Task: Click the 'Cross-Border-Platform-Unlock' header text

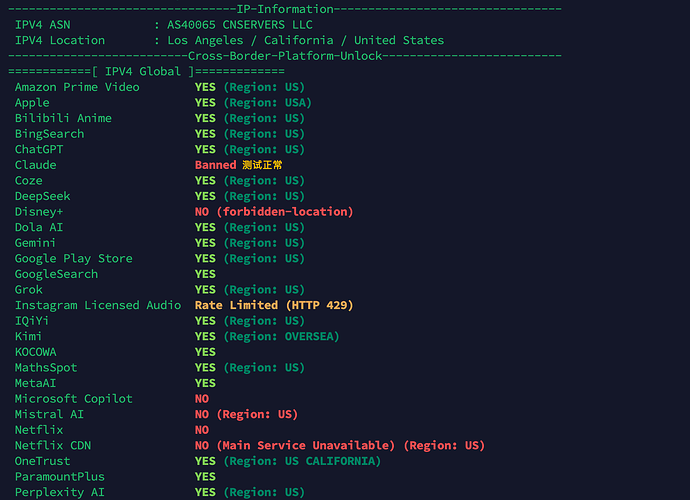Action: pos(285,56)
